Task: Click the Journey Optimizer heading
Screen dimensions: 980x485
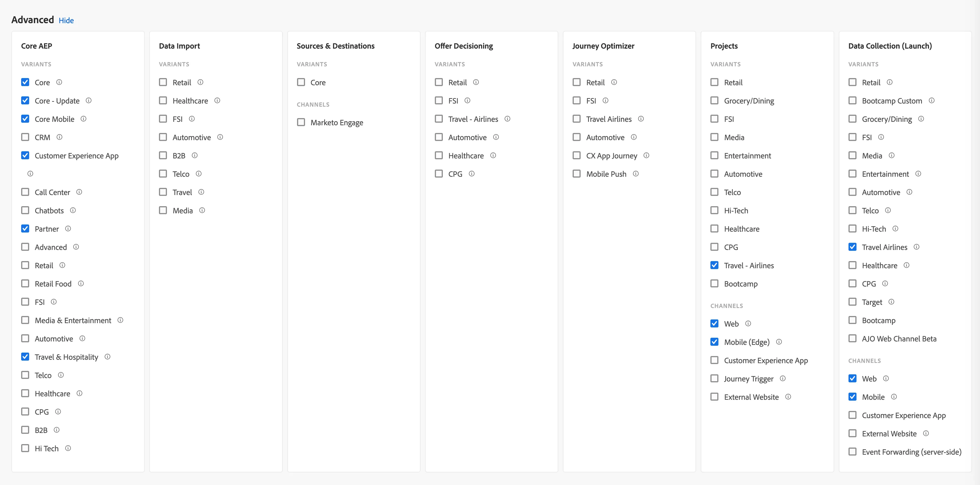Action: 603,46
